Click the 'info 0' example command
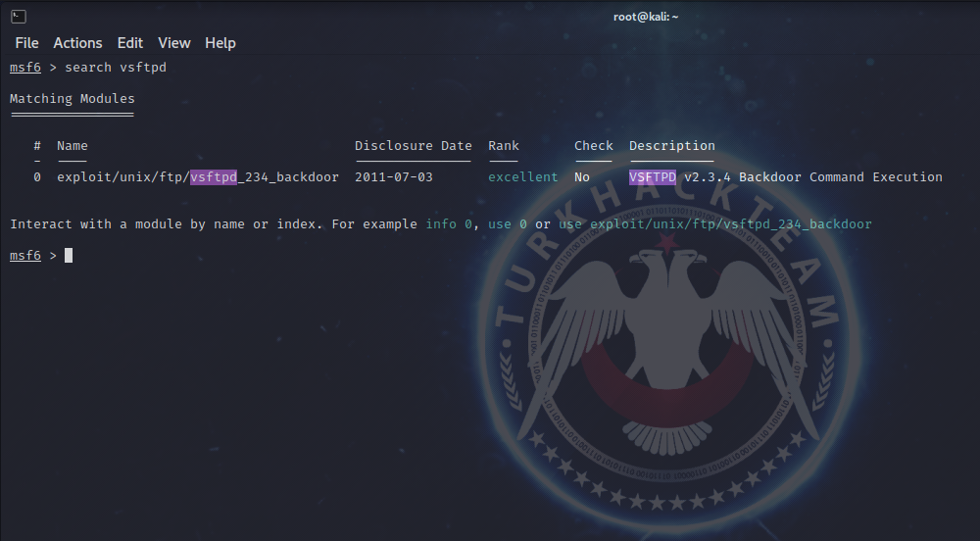Image resolution: width=980 pixels, height=541 pixels. click(x=449, y=224)
